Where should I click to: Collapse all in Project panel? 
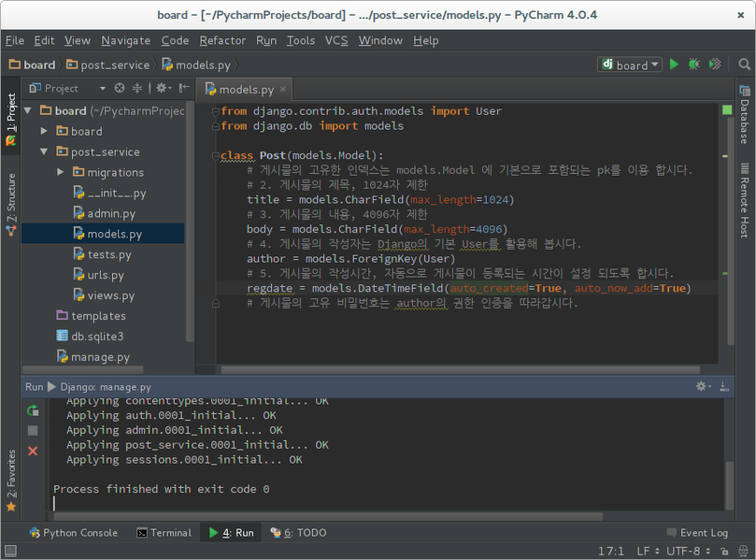point(137,88)
